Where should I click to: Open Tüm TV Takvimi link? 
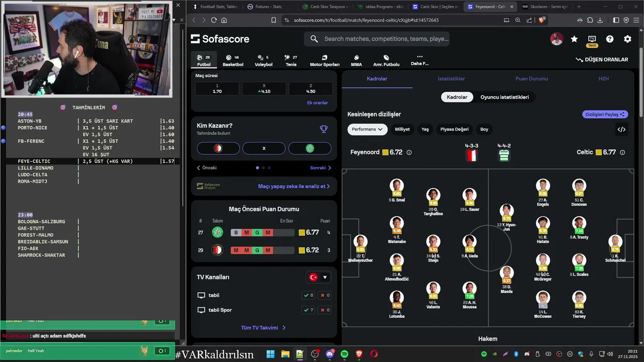(264, 328)
